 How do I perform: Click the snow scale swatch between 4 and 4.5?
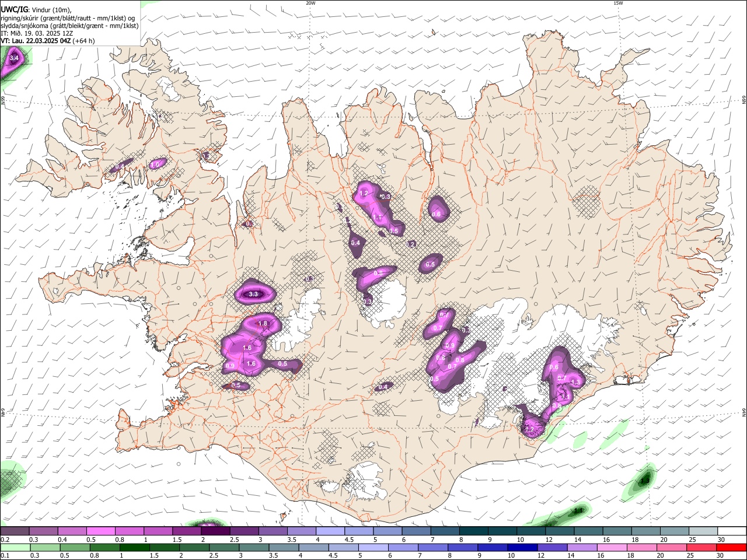point(330,531)
